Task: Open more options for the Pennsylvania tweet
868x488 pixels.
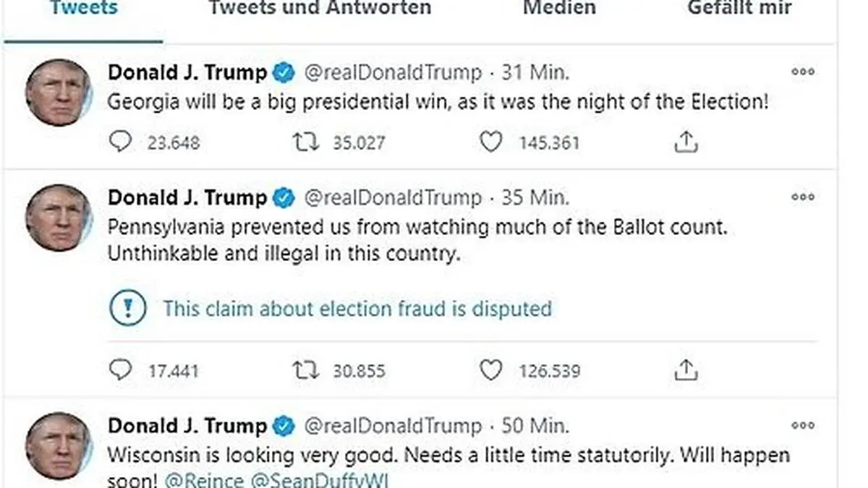Action: tap(803, 197)
